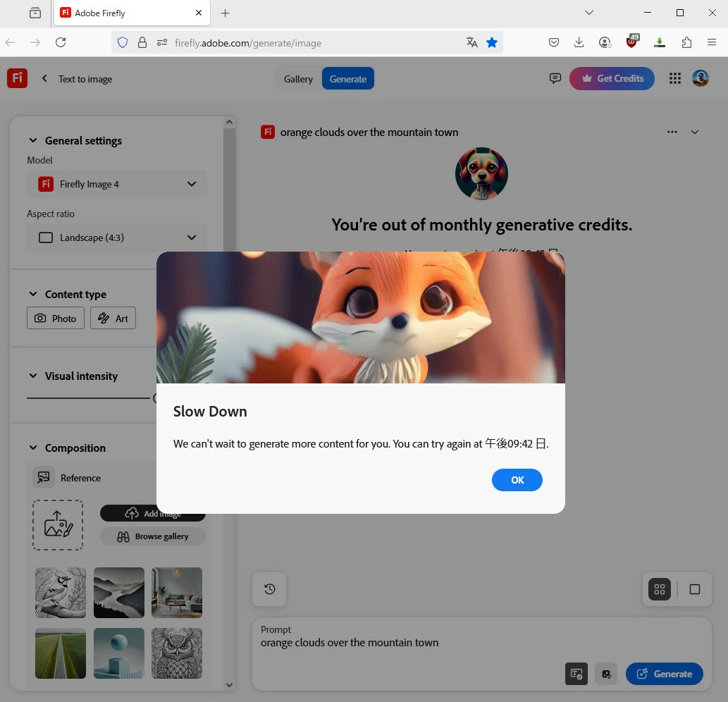The width and height of the screenshot is (728, 702).
Task: Select the bird line drawing reference thumbnail
Action: pos(61,593)
